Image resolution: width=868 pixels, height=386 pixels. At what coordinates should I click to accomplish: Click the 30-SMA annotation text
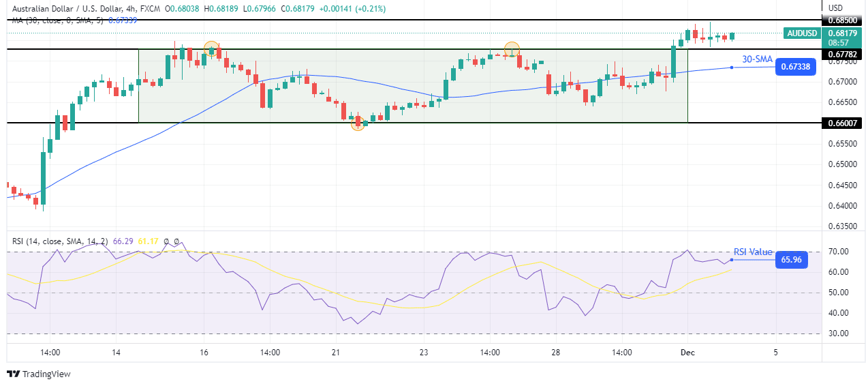click(x=757, y=59)
